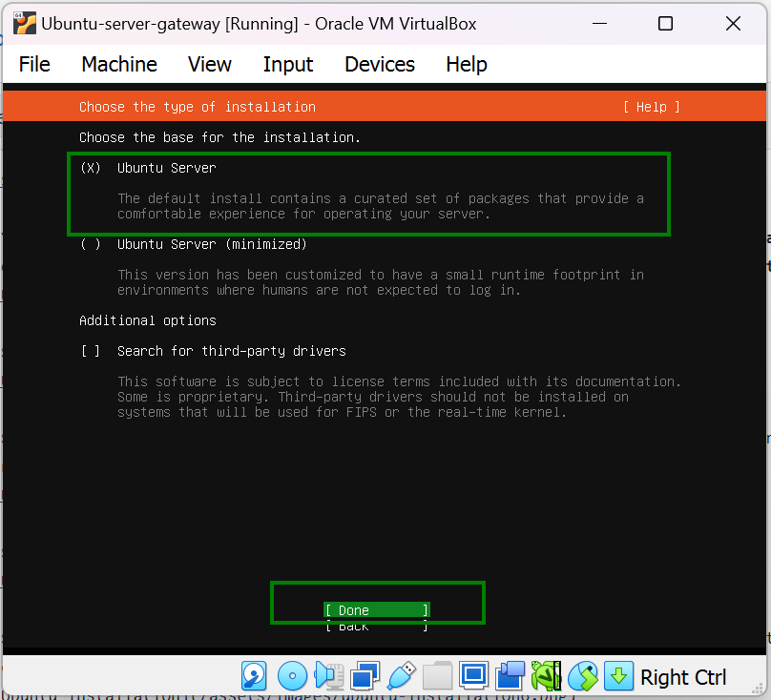Viewport: 771px width, 700px height.
Task: Open the Machine menu
Action: (x=119, y=65)
